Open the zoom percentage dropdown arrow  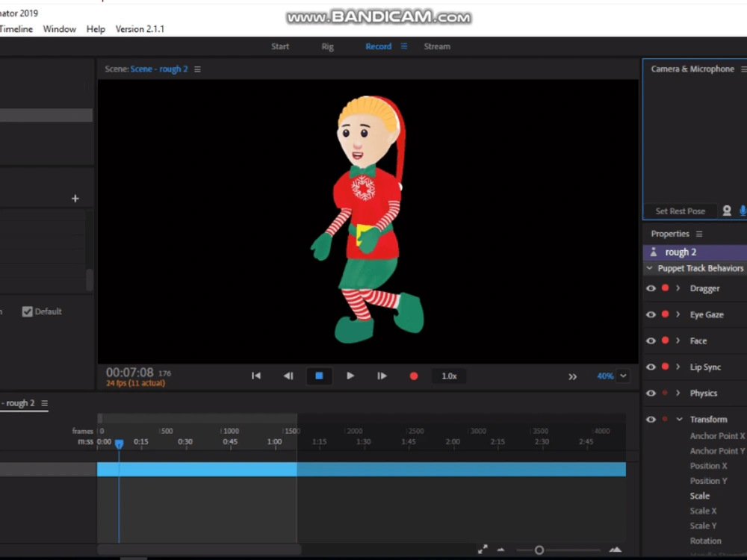click(623, 376)
